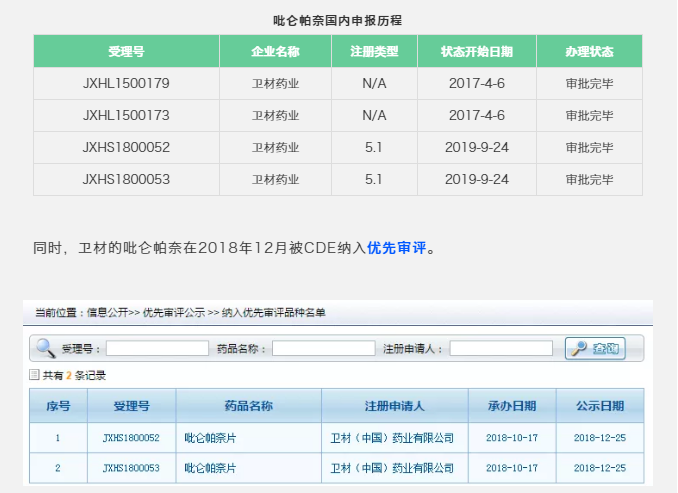Click the 公示日期 column header
This screenshot has width=678, height=493.
(x=599, y=406)
